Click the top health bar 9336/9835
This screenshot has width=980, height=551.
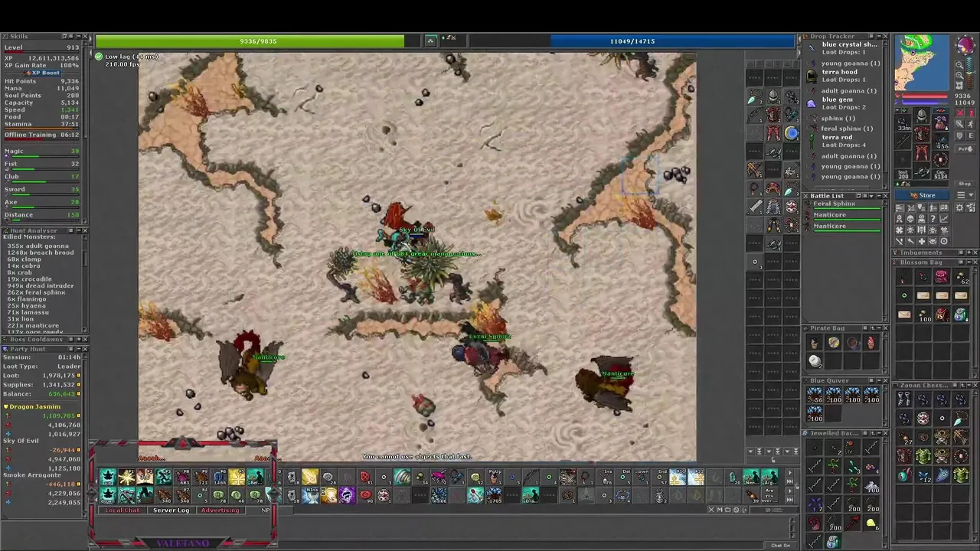click(258, 41)
